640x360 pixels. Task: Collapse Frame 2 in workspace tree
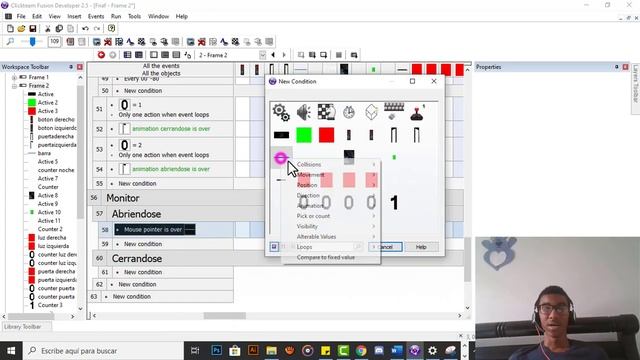click(14, 86)
